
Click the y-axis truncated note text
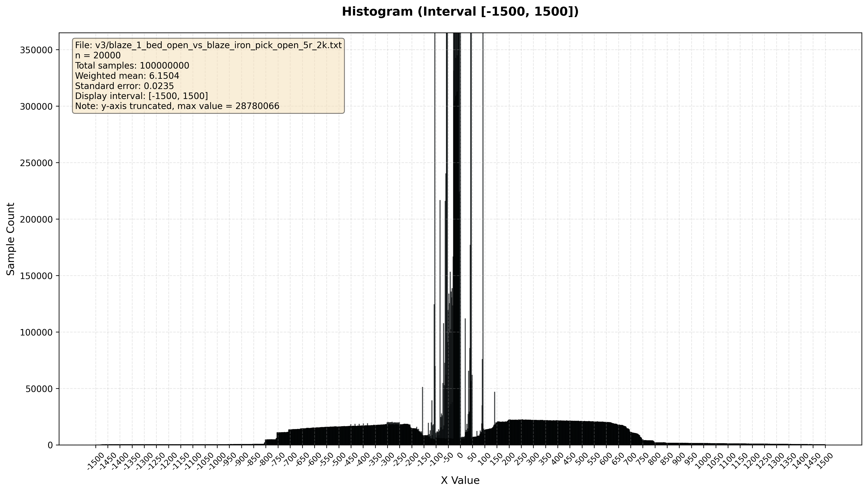[177, 106]
